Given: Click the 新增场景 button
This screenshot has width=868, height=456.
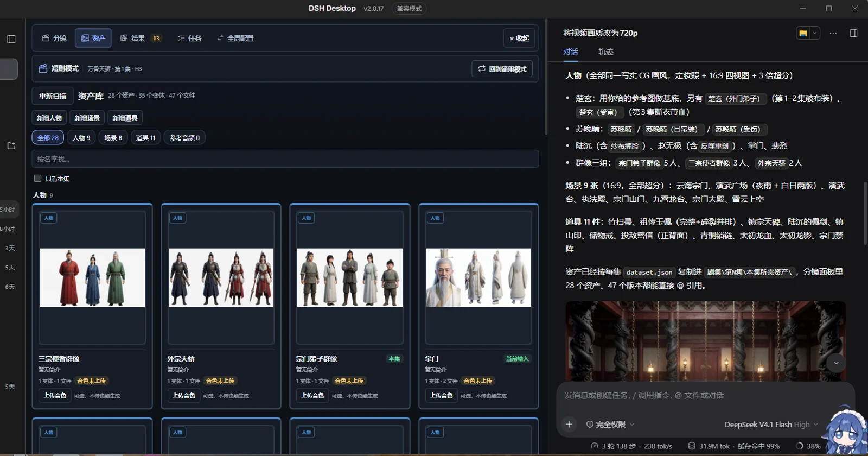Looking at the screenshot, I should 87,118.
